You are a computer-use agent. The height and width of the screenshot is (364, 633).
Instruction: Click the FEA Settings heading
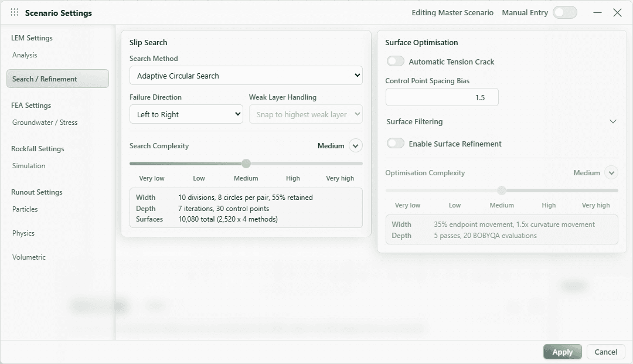[31, 106]
